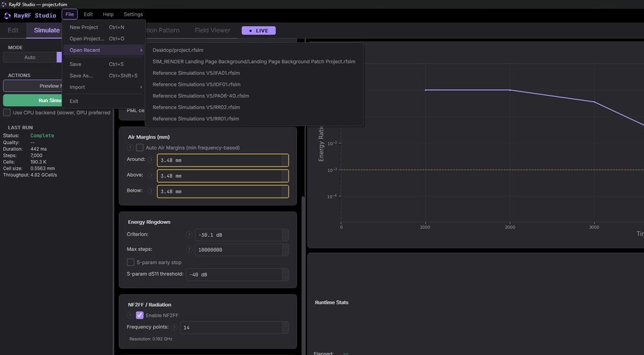Click the RayRF Studio logo icon

(x=7, y=16)
